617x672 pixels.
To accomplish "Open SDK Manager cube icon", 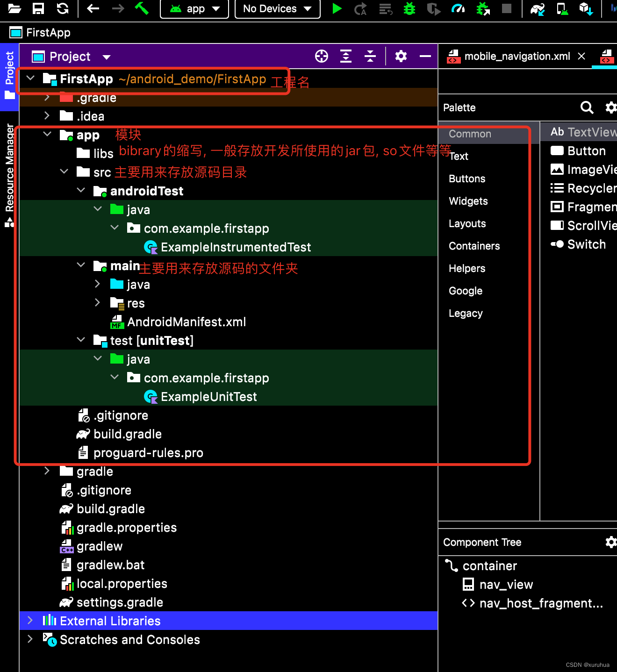I will coord(586,8).
